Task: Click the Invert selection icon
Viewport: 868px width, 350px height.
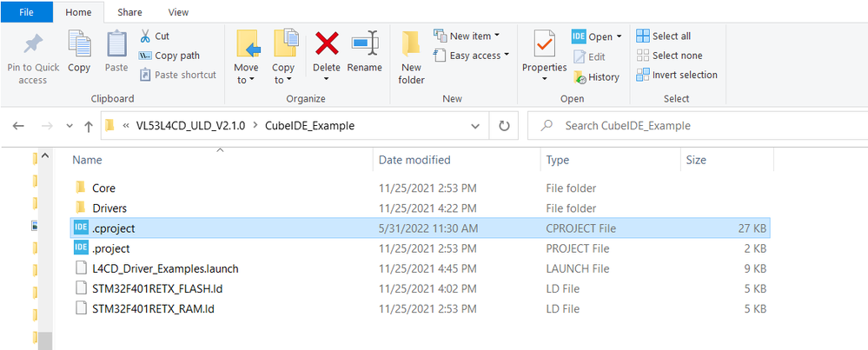Action: tap(643, 75)
